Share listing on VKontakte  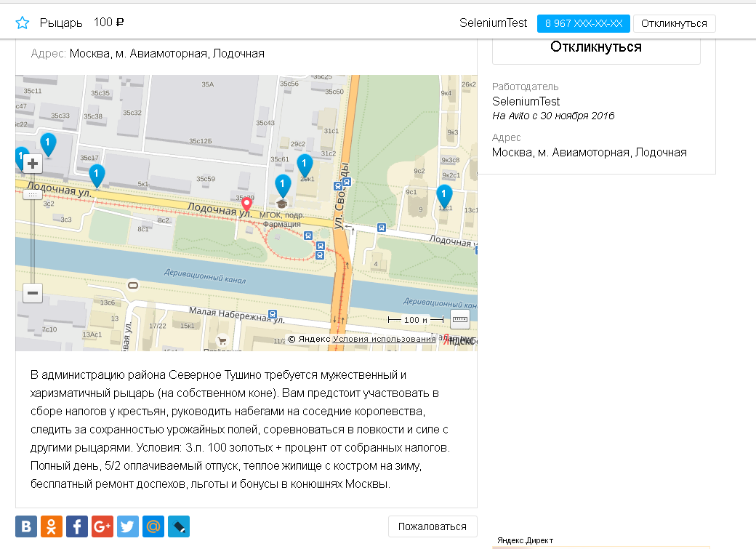pos(26,526)
